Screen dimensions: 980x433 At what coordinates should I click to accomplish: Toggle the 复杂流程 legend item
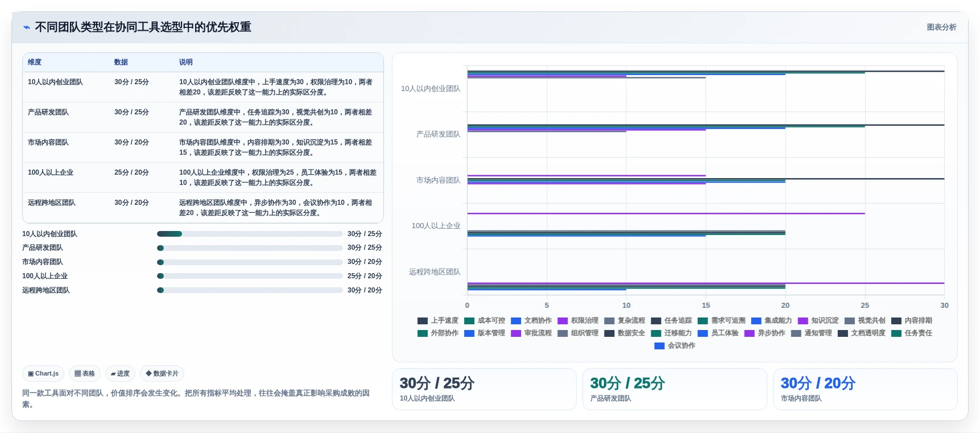click(625, 321)
